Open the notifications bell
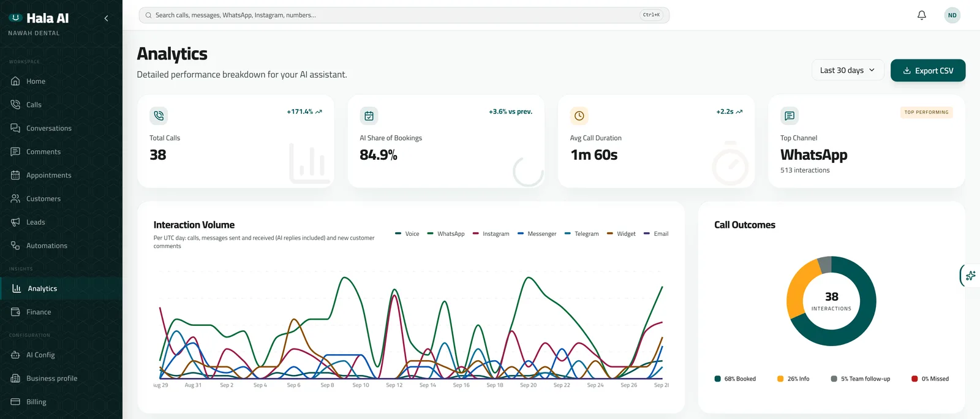The height and width of the screenshot is (419, 980). pos(922,15)
